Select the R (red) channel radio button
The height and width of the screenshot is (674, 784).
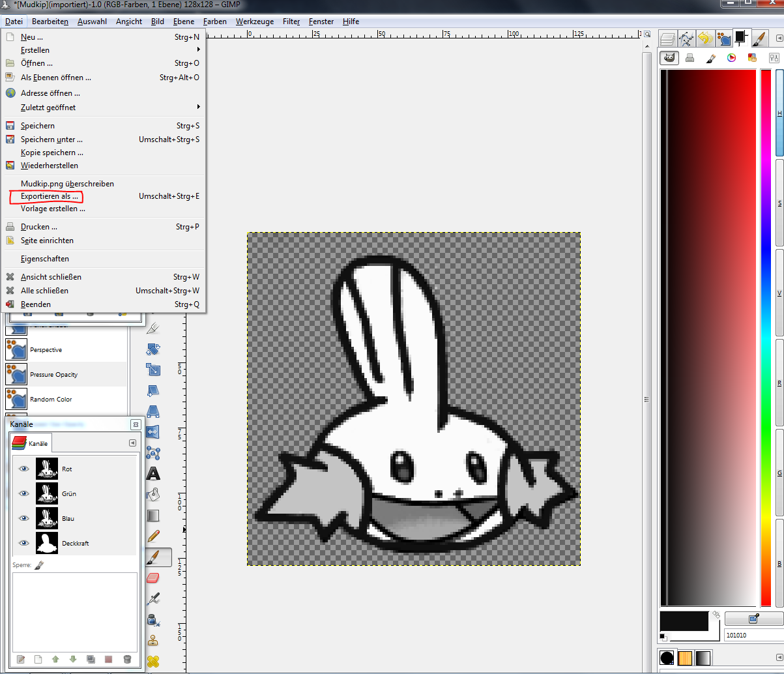coord(780,382)
